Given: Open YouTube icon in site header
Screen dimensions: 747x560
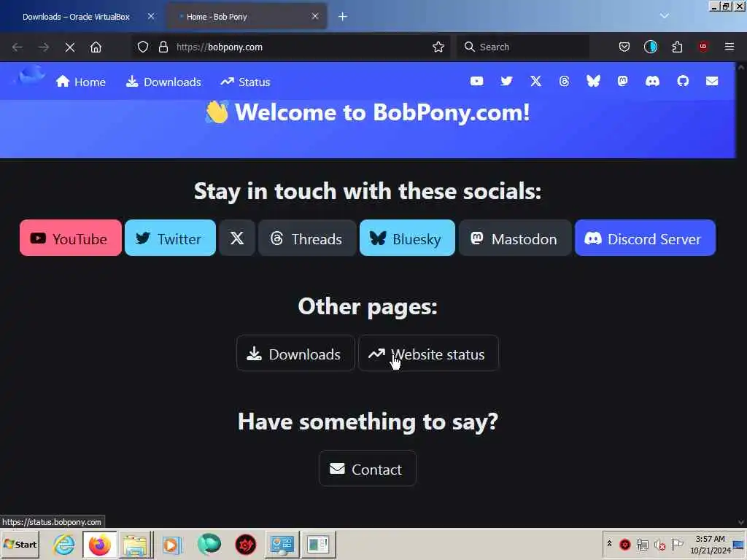Looking at the screenshot, I should (476, 82).
